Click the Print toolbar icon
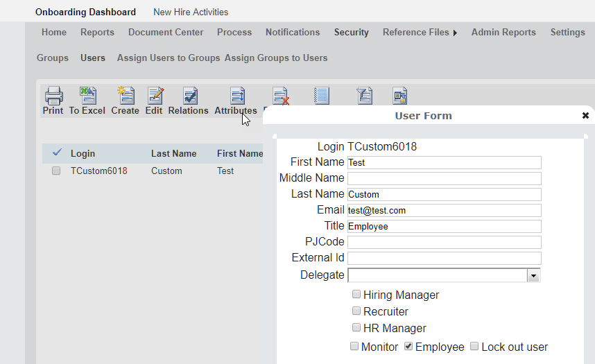Viewport: 595px width, 364px height. click(x=53, y=96)
